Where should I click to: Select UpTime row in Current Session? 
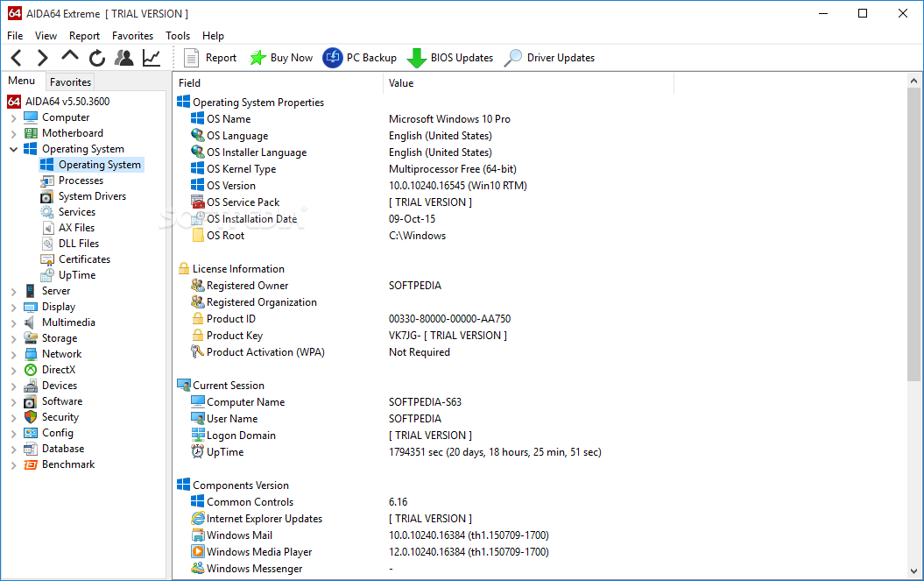click(422, 452)
